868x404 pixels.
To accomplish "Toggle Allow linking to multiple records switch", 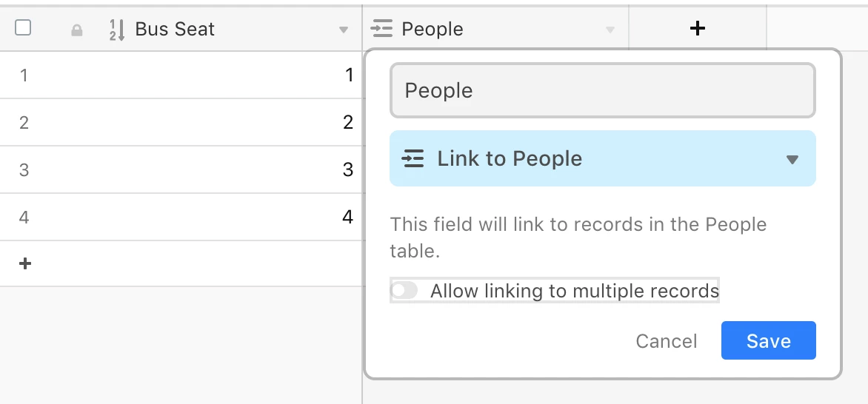I will (404, 291).
